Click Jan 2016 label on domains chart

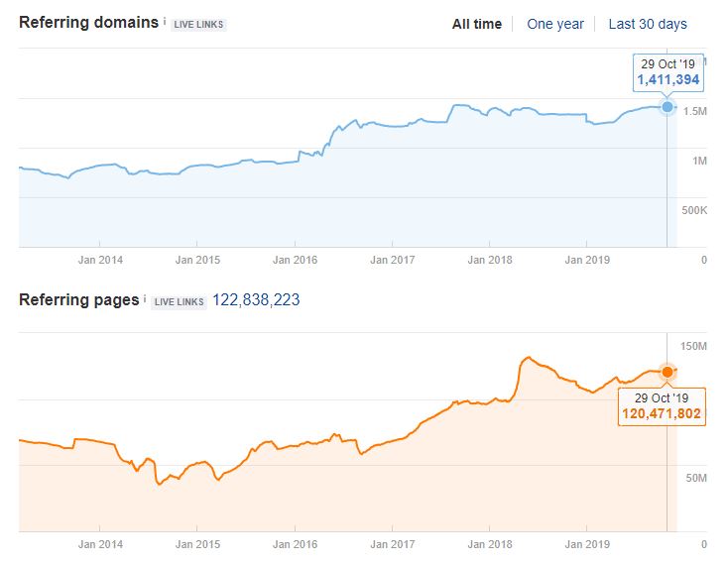[295, 260]
